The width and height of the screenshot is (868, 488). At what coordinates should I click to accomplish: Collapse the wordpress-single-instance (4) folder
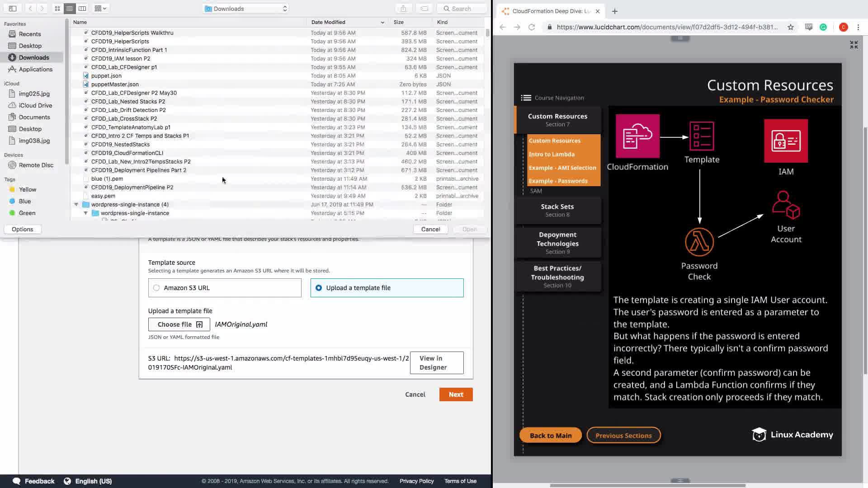coord(76,205)
